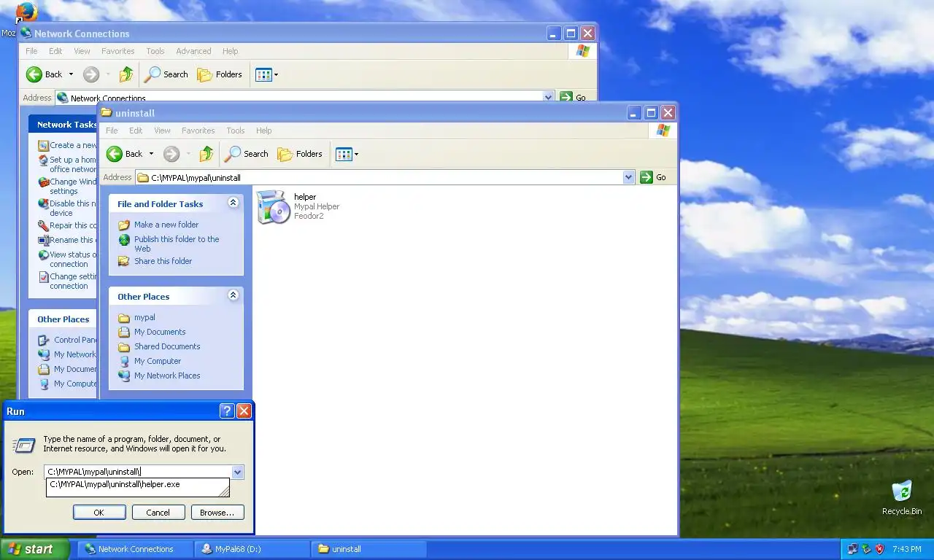Open Advanced menu in Network Connections
Viewport: 934px width, 560px height.
click(193, 51)
